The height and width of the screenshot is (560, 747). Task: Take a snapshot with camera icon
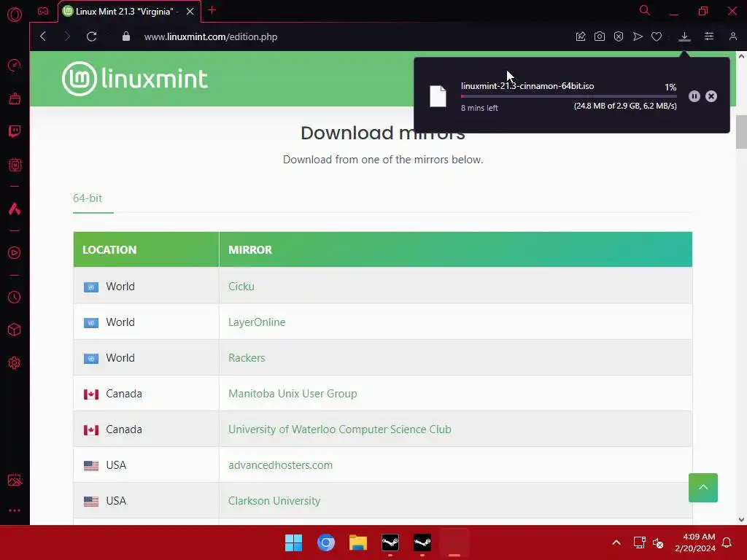click(x=600, y=36)
